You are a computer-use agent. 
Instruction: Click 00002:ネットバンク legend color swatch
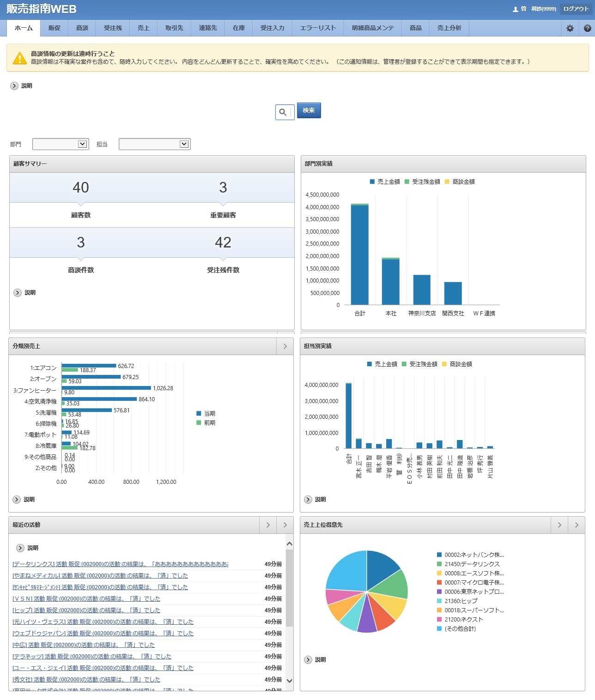439,555
